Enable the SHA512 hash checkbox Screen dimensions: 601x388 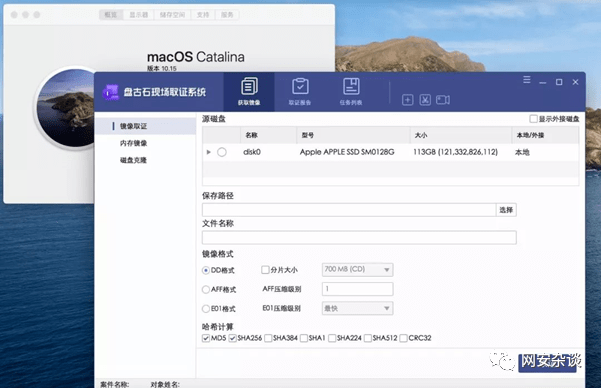368,338
